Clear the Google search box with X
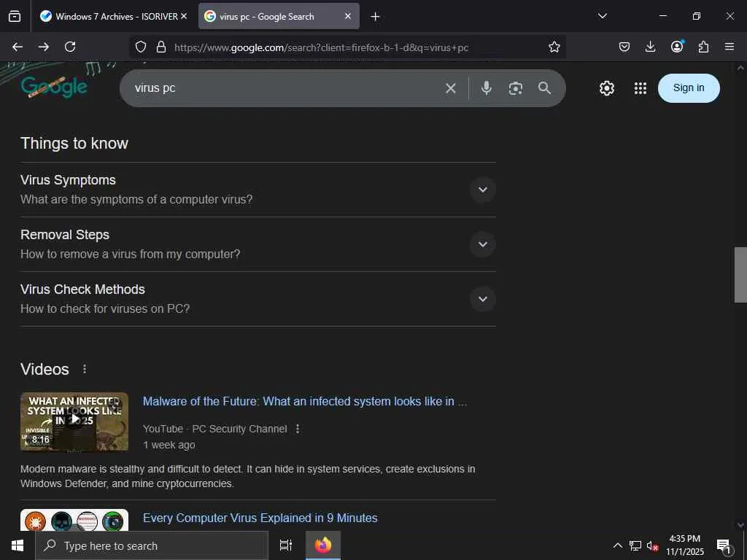 [x=451, y=88]
